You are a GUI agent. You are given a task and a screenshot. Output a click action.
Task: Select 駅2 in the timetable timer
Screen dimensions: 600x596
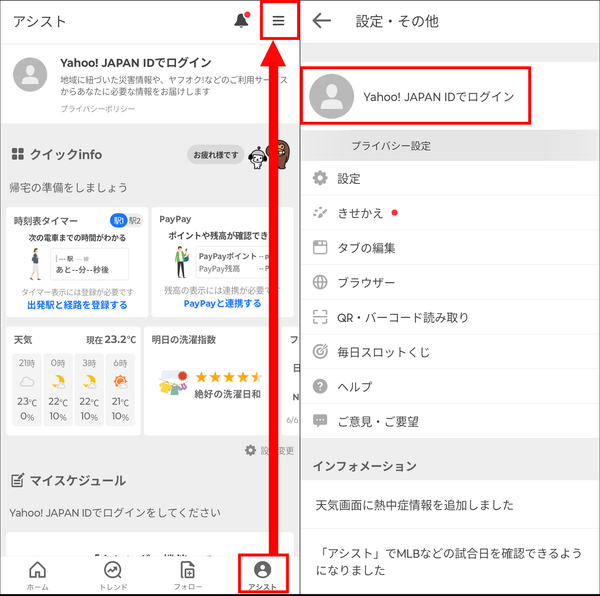pos(135,221)
